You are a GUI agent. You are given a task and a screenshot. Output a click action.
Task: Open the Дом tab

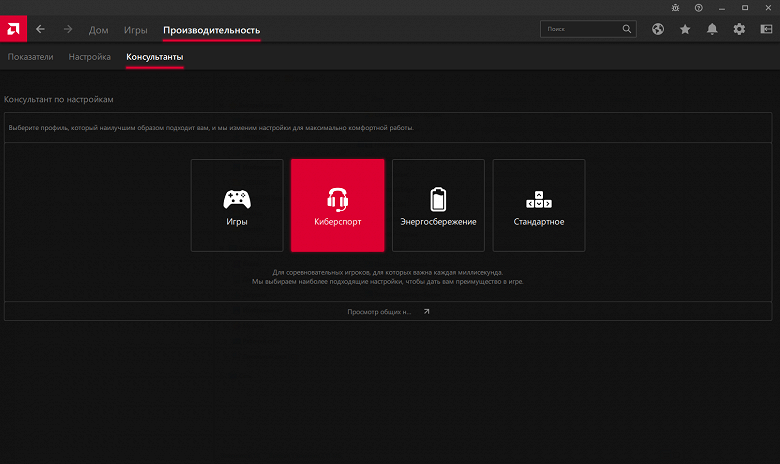(x=98, y=30)
